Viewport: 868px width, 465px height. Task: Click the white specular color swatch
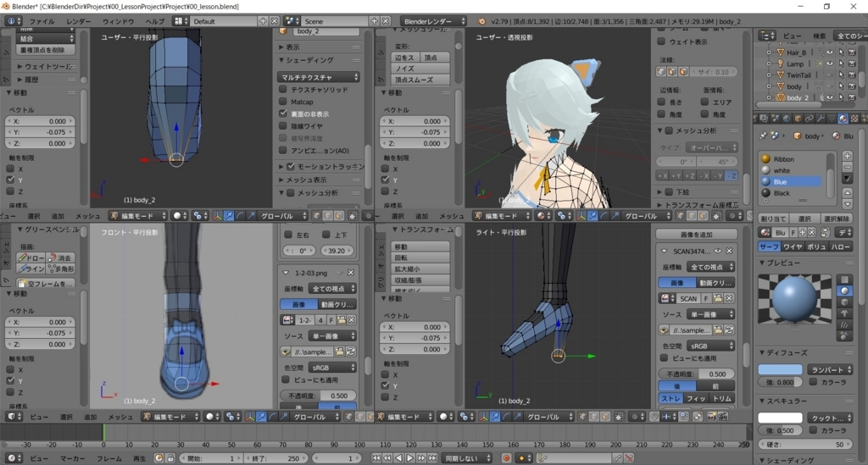point(780,418)
